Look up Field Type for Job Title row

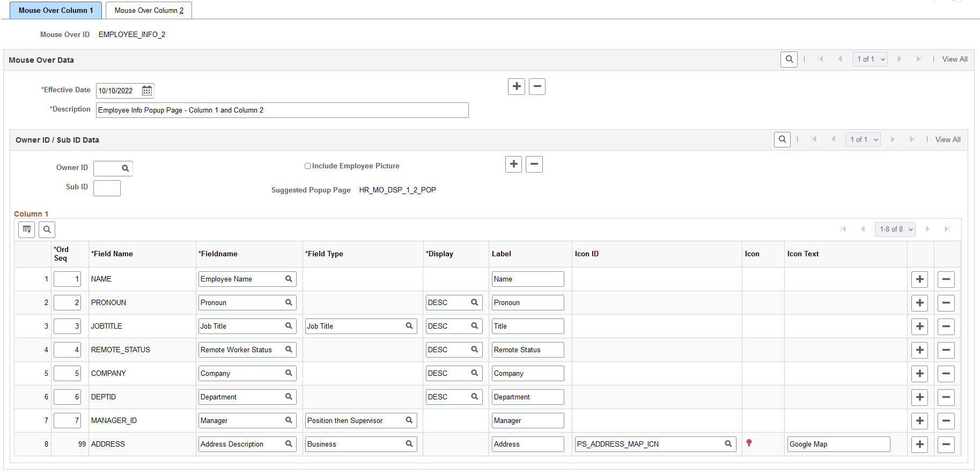tap(409, 326)
